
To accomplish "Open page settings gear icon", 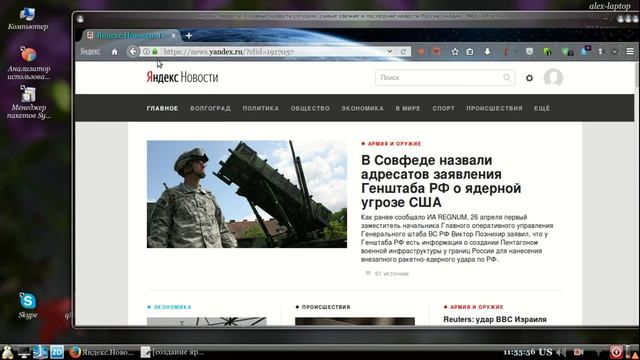I will point(529,78).
